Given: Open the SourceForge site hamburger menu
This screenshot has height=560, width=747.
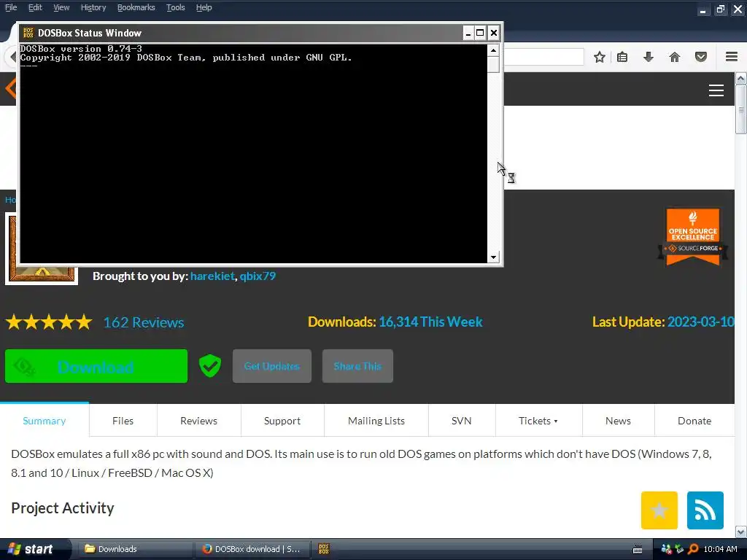Looking at the screenshot, I should tap(716, 90).
